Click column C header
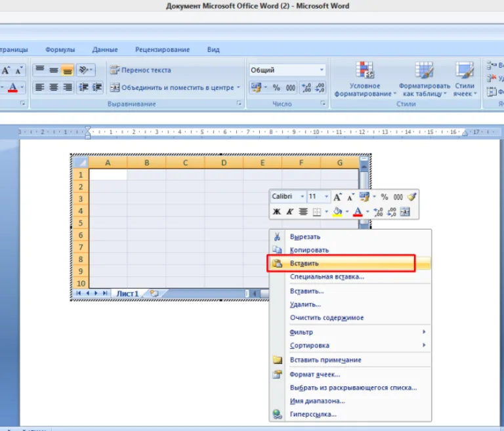The image size is (504, 431). (185, 163)
